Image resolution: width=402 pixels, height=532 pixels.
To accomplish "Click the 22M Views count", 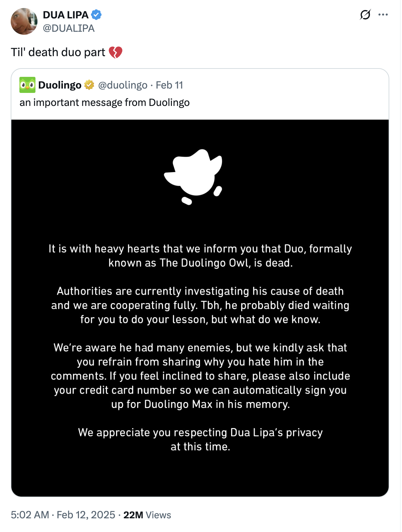I will 147,515.
